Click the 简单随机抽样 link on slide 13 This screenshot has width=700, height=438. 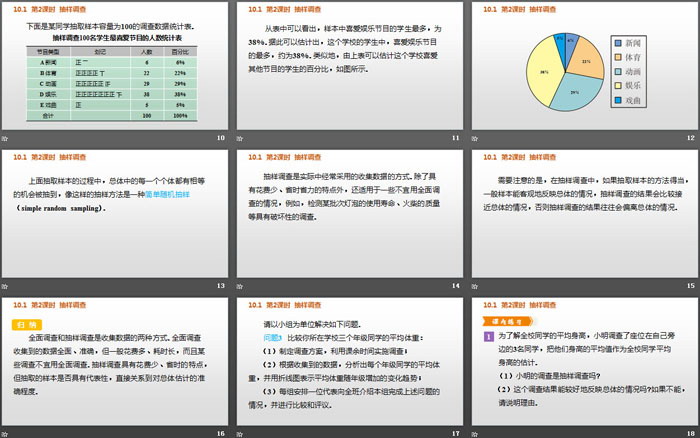(x=179, y=196)
